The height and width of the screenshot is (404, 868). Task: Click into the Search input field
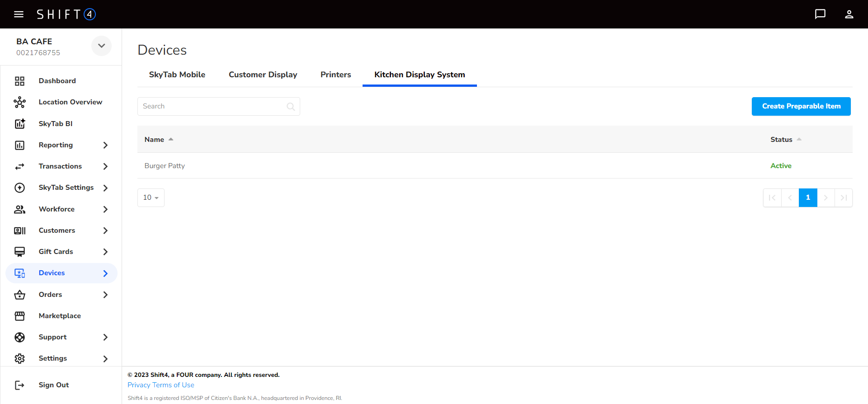coord(212,107)
